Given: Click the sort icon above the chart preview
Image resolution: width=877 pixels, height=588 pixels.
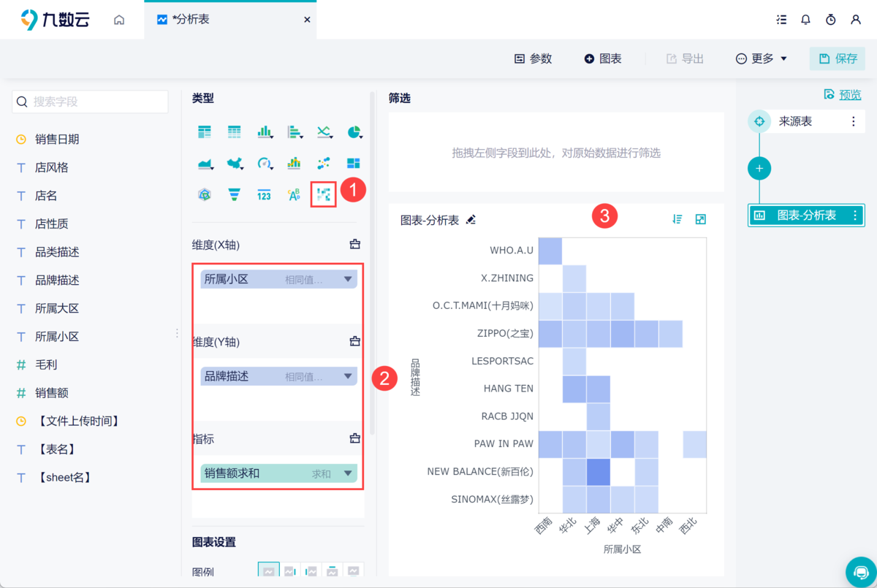Looking at the screenshot, I should click(677, 218).
